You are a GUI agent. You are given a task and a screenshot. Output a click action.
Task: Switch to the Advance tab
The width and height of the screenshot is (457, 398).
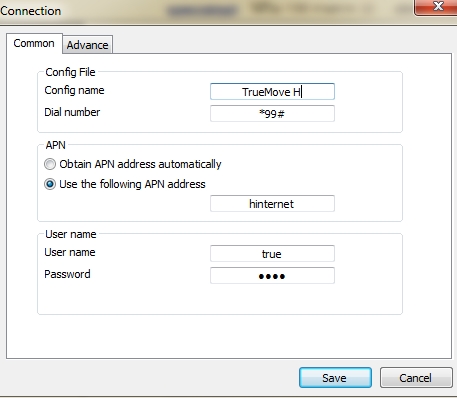click(88, 45)
